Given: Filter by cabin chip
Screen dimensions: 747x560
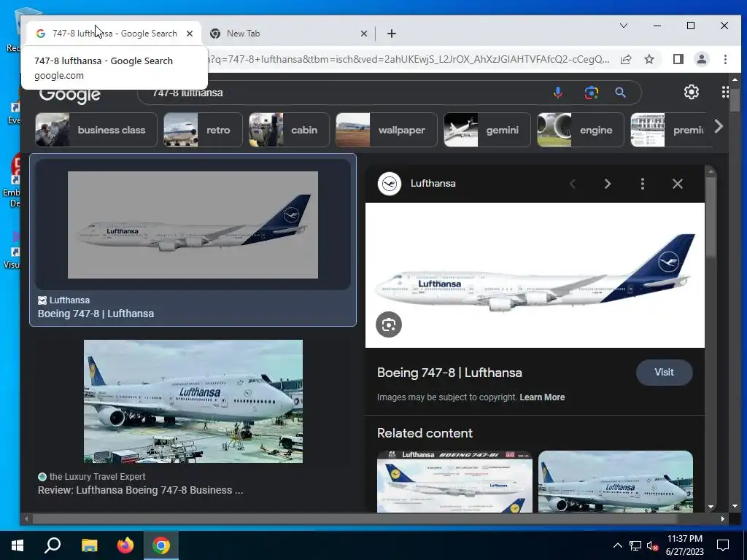Looking at the screenshot, I should click(289, 130).
